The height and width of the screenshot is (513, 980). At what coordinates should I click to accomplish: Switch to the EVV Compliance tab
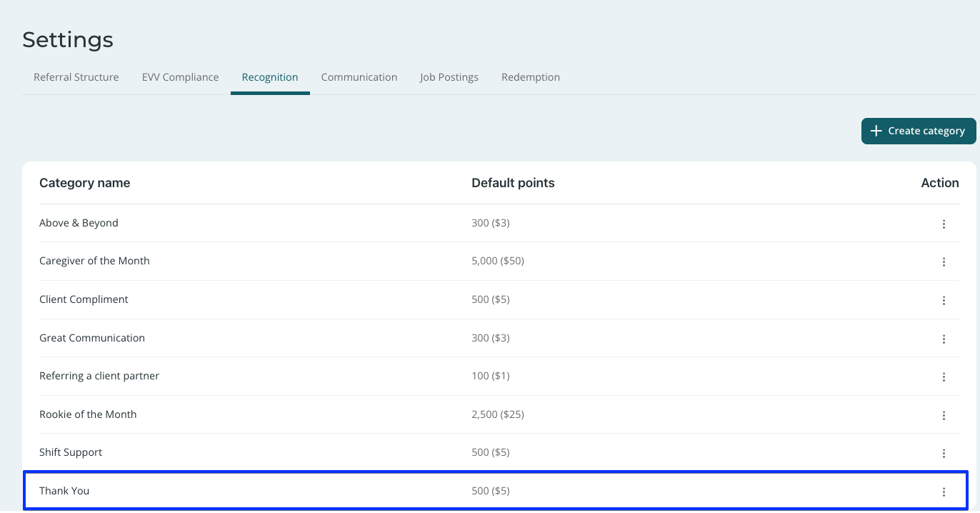click(180, 77)
